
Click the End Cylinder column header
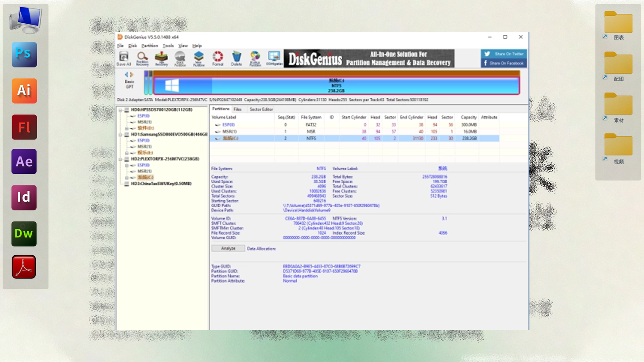click(411, 118)
